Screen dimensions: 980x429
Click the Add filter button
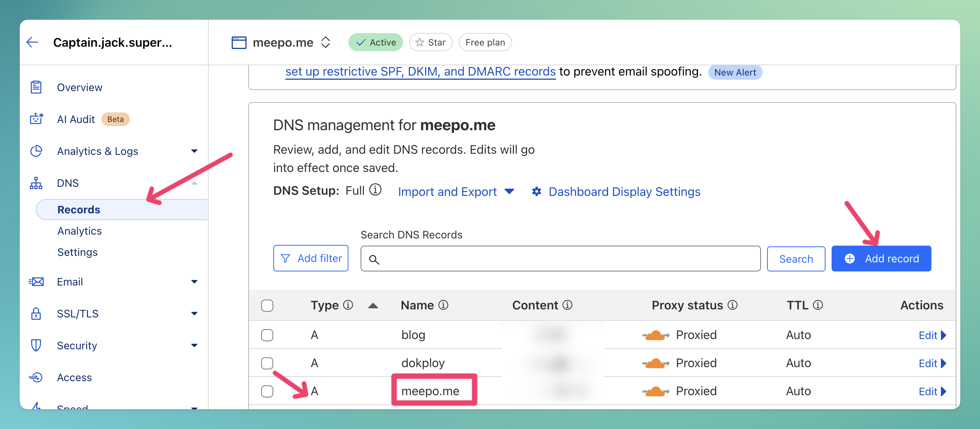(310, 258)
